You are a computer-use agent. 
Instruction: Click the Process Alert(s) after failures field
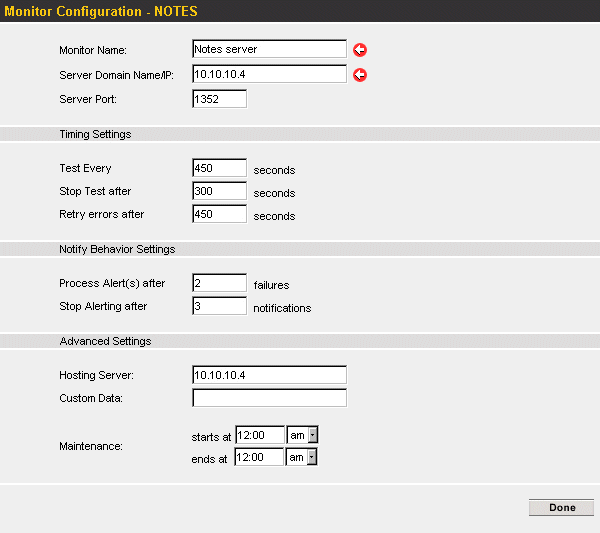[x=220, y=283]
